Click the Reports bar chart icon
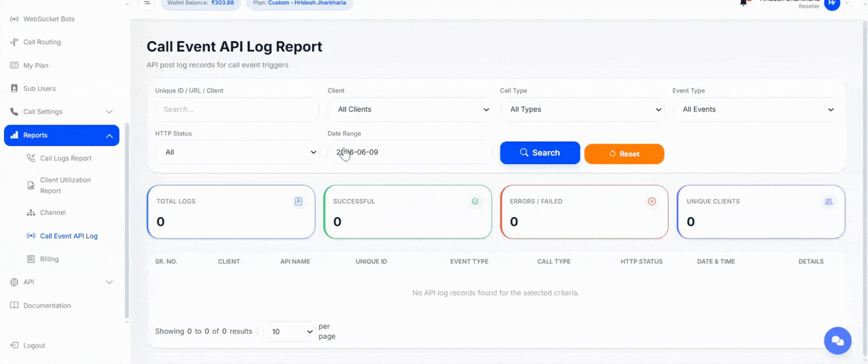 14,135
